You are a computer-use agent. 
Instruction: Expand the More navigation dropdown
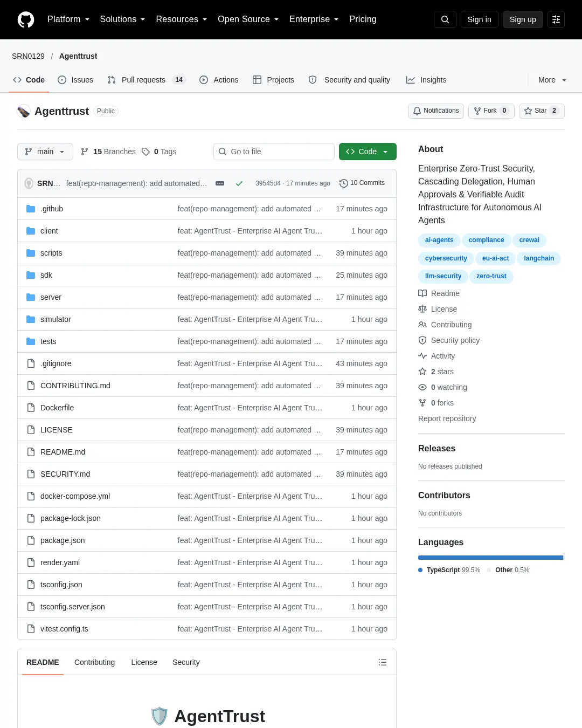click(552, 80)
